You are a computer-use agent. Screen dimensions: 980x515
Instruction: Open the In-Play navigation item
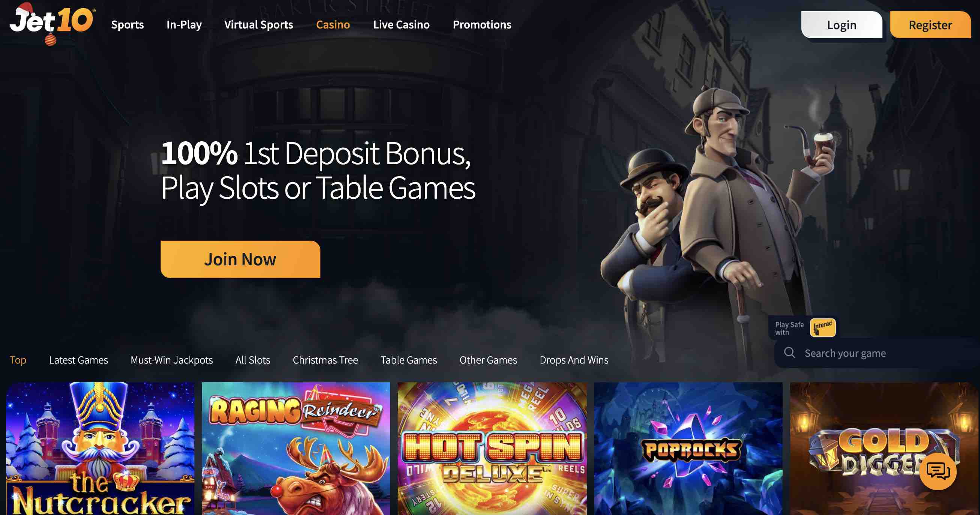[x=184, y=25]
